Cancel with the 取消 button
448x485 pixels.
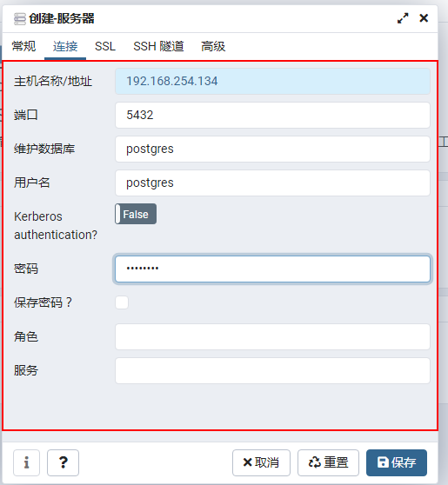[x=261, y=462]
